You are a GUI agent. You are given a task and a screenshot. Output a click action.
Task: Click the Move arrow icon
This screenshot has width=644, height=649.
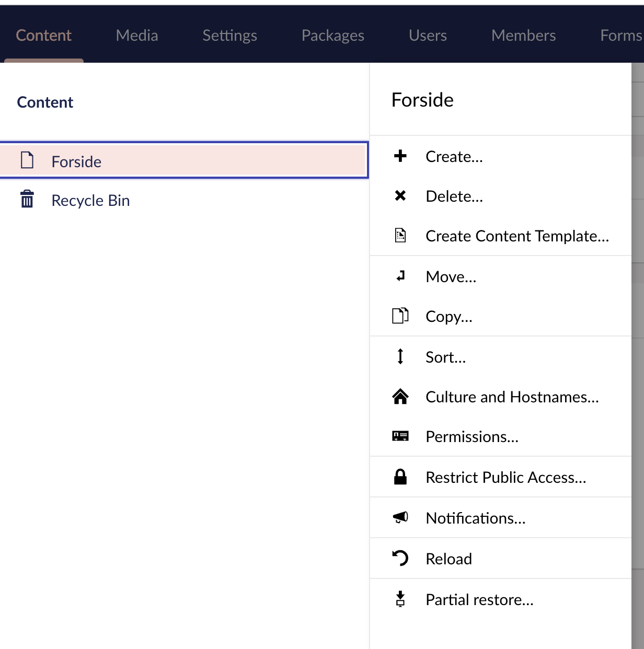[400, 275]
